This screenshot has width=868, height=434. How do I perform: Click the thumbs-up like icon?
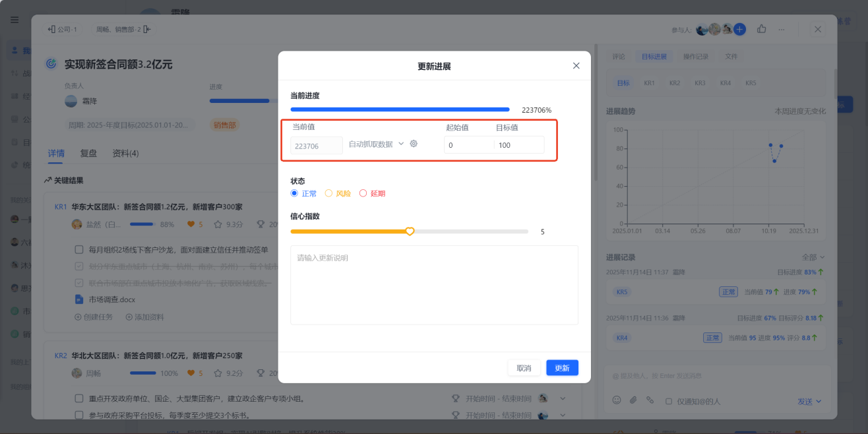[762, 29]
